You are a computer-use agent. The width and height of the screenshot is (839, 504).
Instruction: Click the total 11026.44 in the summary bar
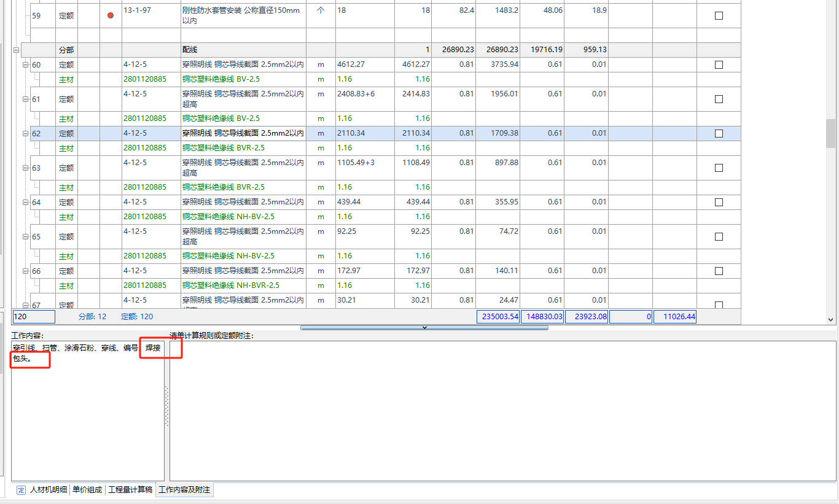(x=675, y=317)
